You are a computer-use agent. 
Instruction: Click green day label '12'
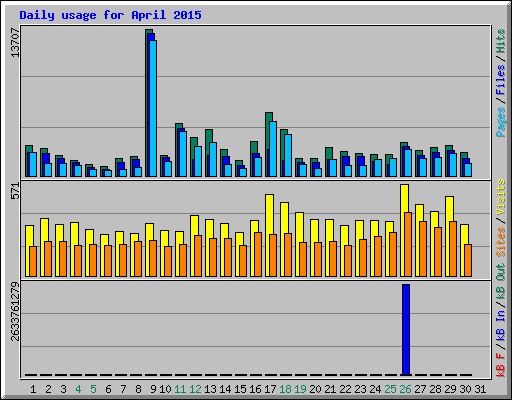(195, 389)
